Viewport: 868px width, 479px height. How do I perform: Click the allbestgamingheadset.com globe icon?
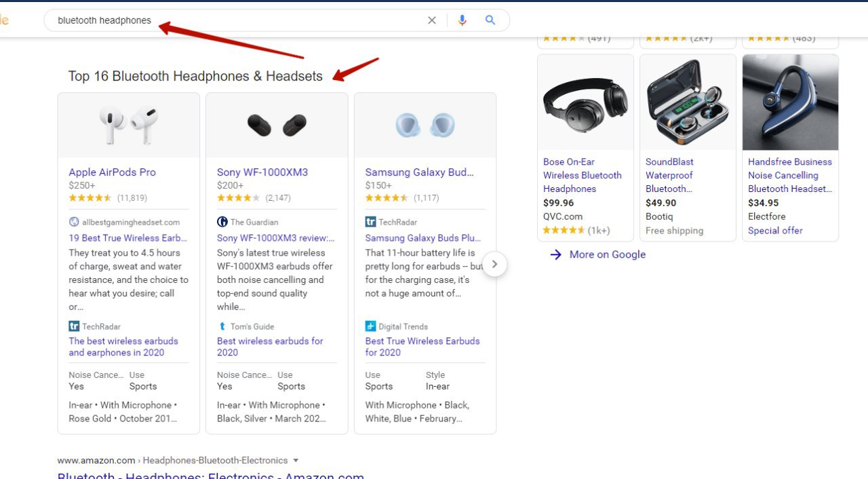pyautogui.click(x=74, y=222)
